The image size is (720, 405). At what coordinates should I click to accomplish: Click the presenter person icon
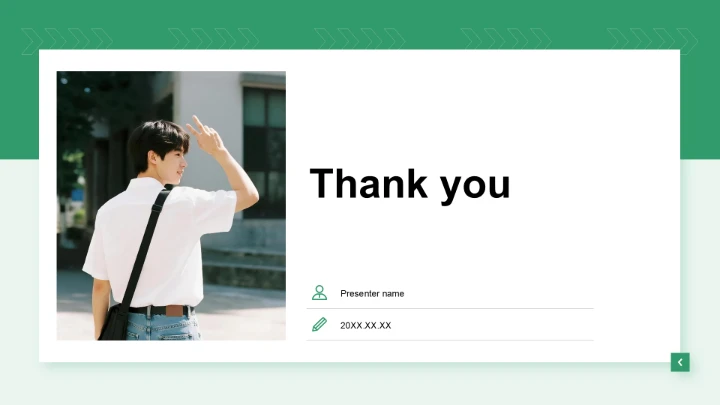[x=319, y=292]
